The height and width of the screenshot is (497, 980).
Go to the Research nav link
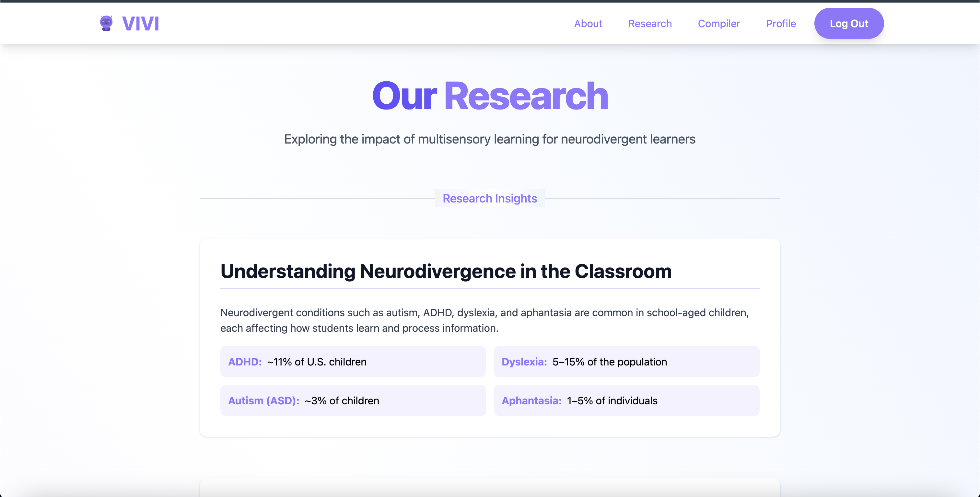649,24
